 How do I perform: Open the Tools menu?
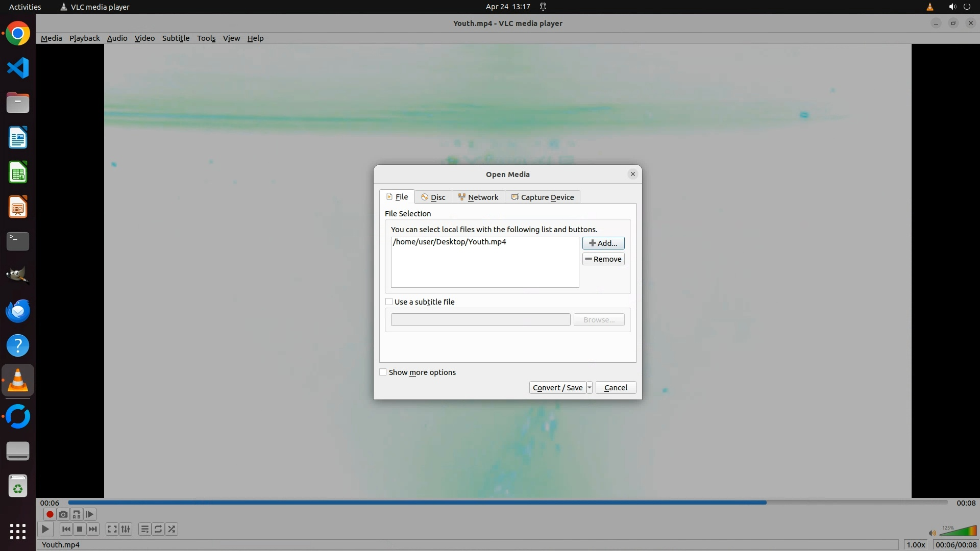[x=206, y=38]
